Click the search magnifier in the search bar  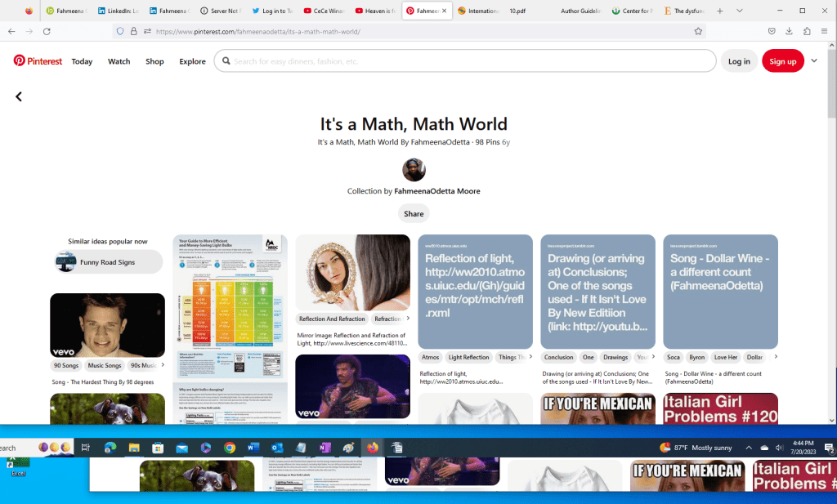click(226, 60)
